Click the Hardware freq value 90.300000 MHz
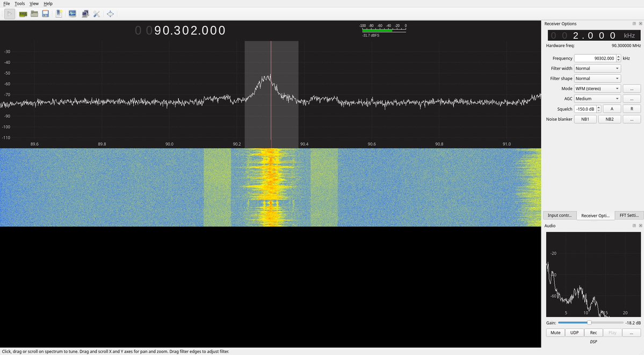 (x=626, y=46)
